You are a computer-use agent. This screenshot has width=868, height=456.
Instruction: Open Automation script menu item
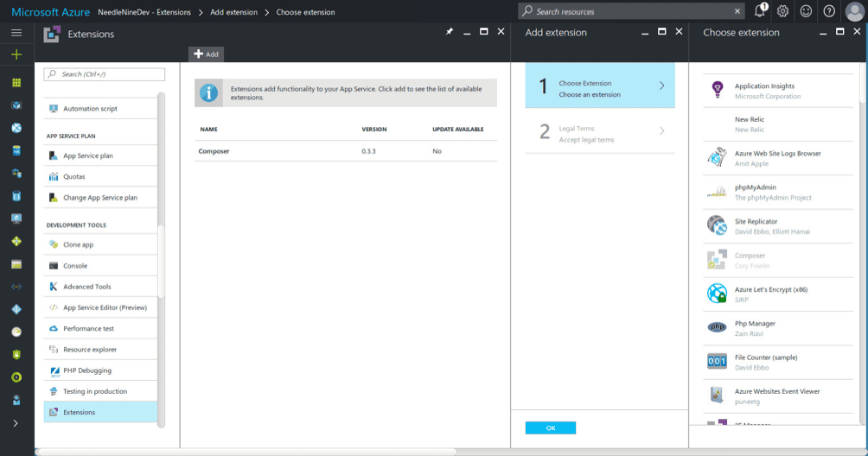pos(100,108)
